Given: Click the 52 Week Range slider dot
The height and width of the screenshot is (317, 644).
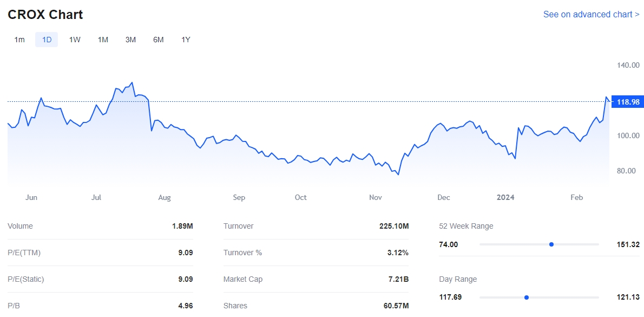Looking at the screenshot, I should coord(551,244).
